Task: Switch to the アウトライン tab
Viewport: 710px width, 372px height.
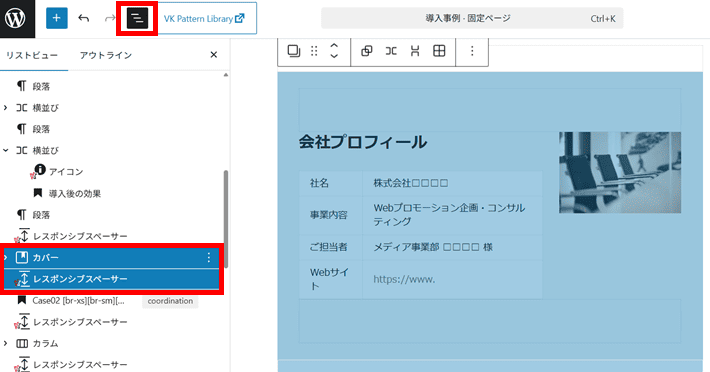Action: coord(106,55)
